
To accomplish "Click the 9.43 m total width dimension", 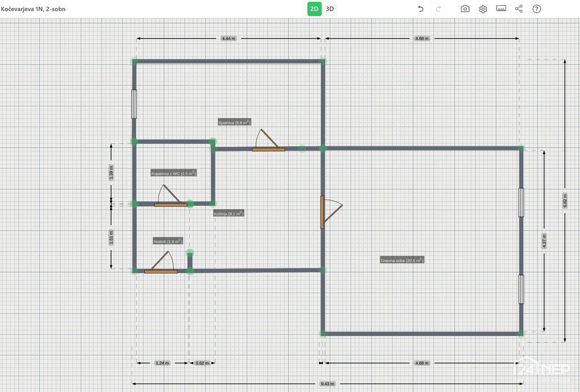I will click(328, 383).
